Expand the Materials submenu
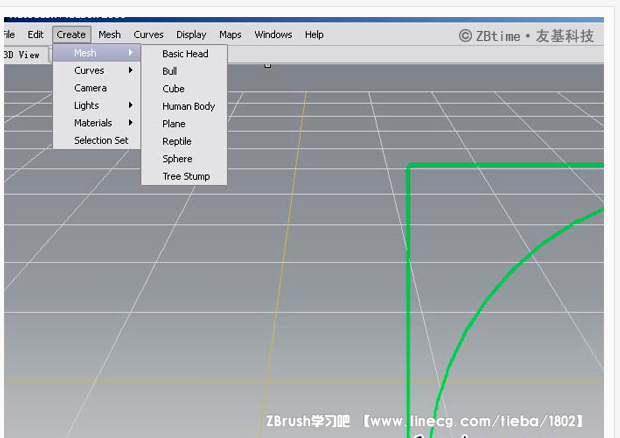Image resolution: width=620 pixels, height=438 pixels. (x=96, y=123)
